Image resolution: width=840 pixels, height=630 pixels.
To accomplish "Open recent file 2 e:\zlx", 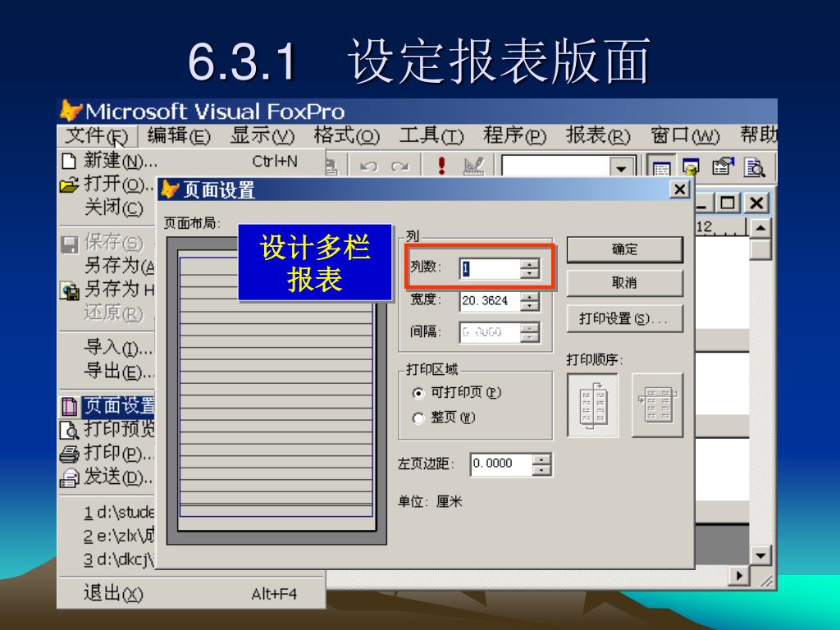I will [x=119, y=536].
